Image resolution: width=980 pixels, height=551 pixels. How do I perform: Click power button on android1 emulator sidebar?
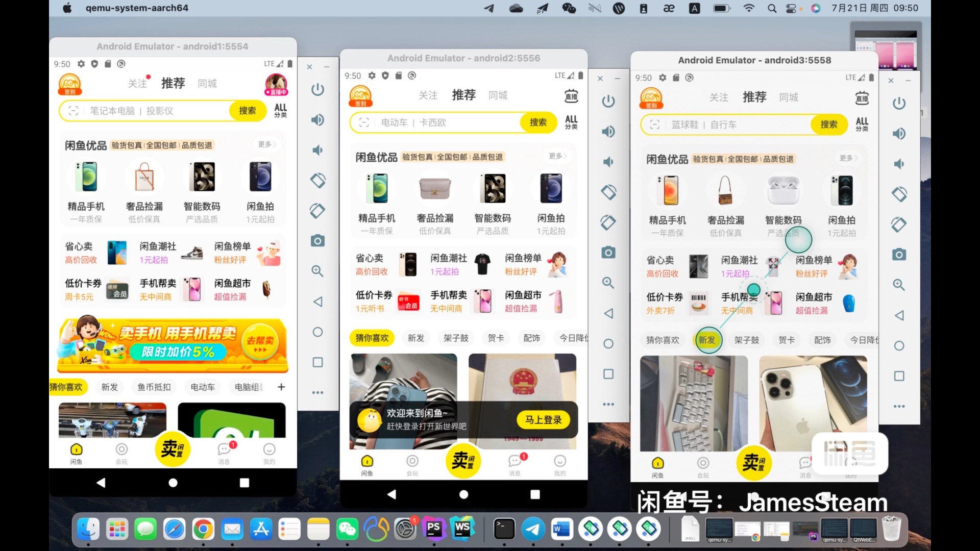point(317,90)
